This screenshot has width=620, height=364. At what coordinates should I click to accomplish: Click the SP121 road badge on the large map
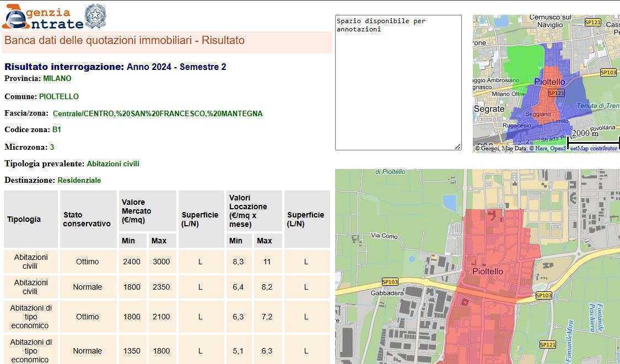point(547,345)
